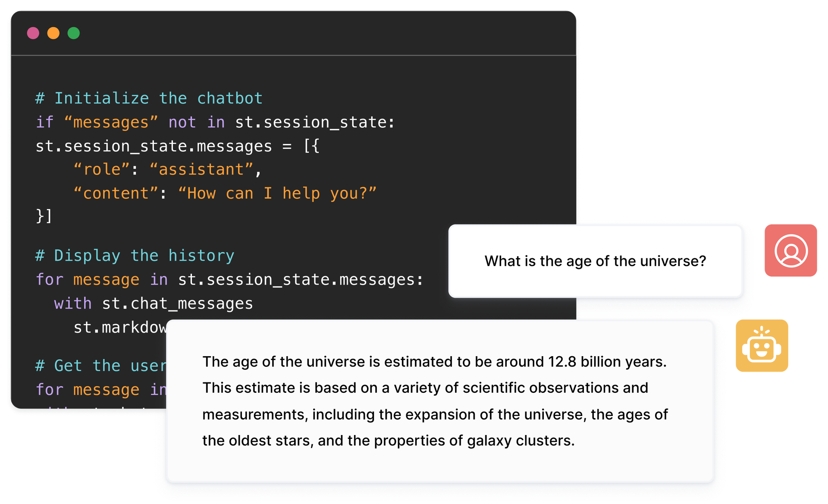
Task: Click the green maximize dot in code window
Action: (74, 33)
